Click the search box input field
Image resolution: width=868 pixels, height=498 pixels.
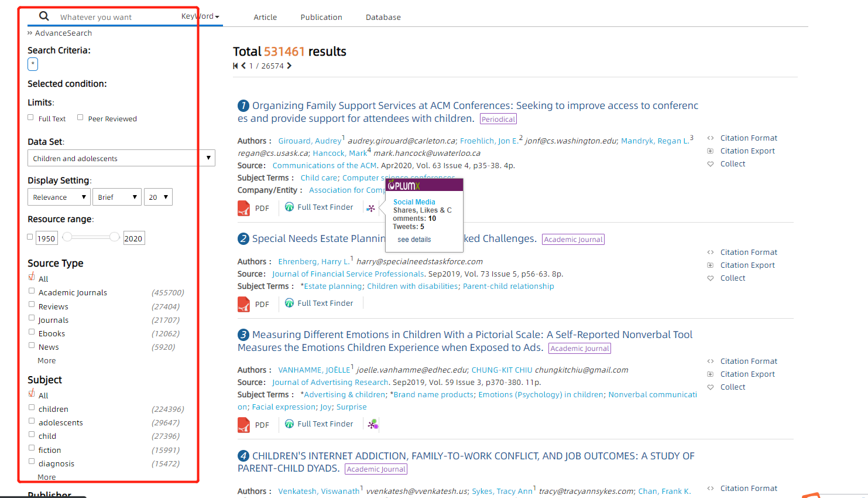tap(117, 17)
